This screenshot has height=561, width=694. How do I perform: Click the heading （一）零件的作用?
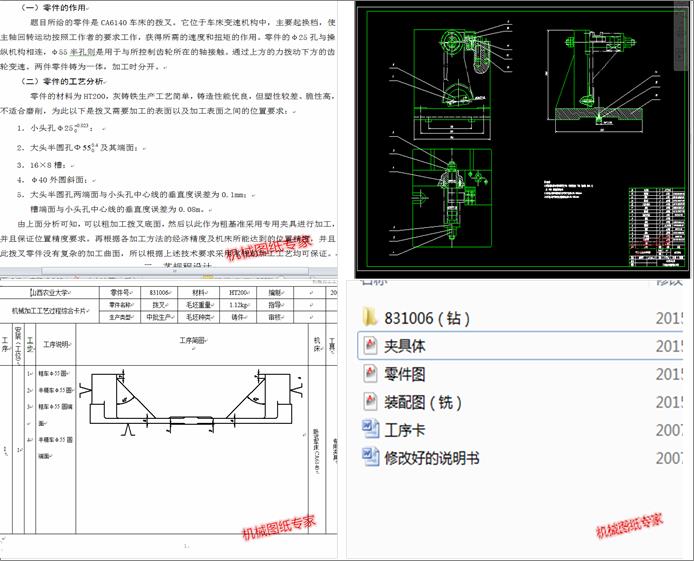pyautogui.click(x=54, y=8)
